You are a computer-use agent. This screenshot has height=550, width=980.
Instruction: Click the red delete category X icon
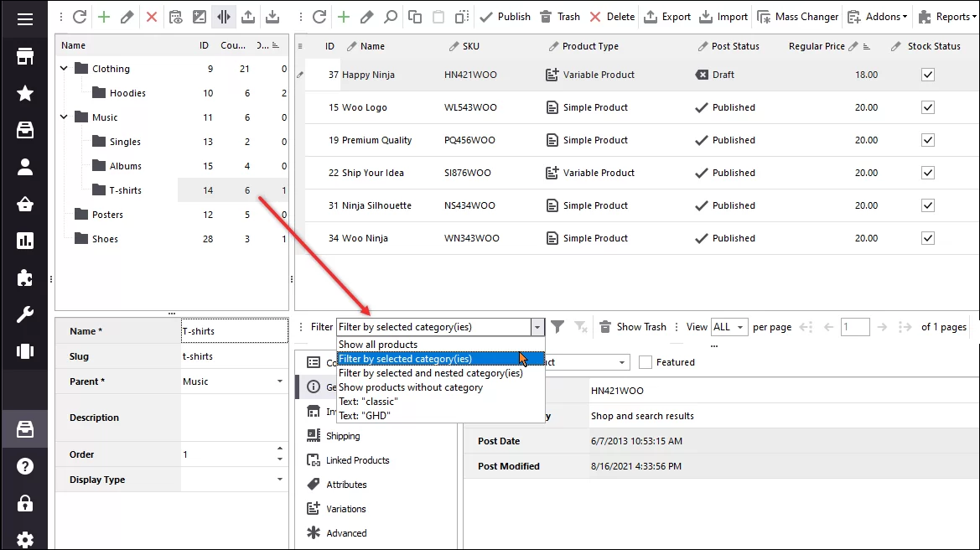pos(152,17)
